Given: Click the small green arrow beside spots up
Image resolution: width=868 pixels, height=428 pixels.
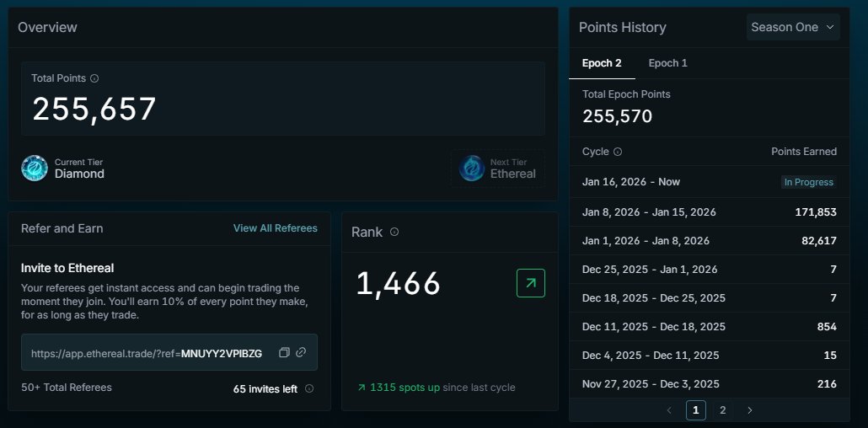Looking at the screenshot, I should (362, 388).
